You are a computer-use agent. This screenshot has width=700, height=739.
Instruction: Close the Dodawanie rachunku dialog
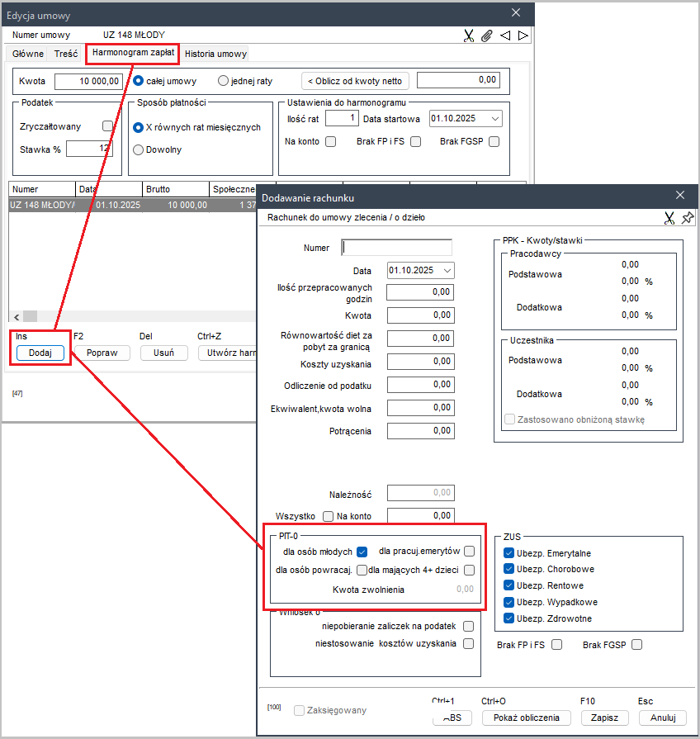(680, 196)
